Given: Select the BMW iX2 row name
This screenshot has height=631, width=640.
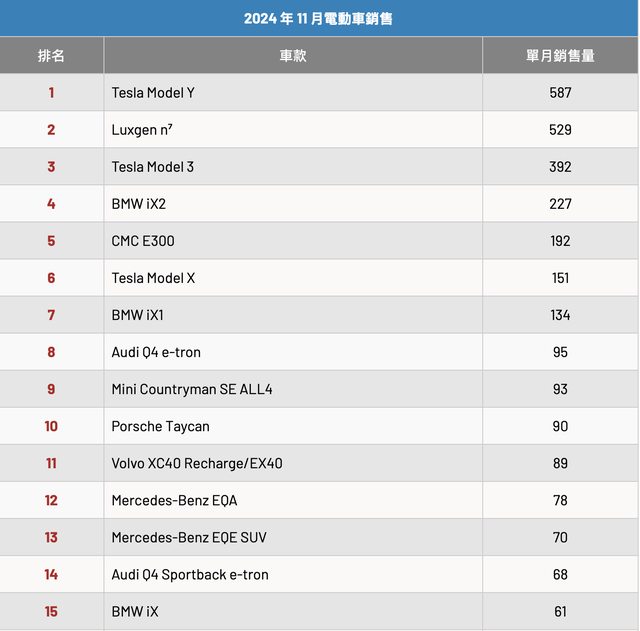Looking at the screenshot, I should coord(138,204).
